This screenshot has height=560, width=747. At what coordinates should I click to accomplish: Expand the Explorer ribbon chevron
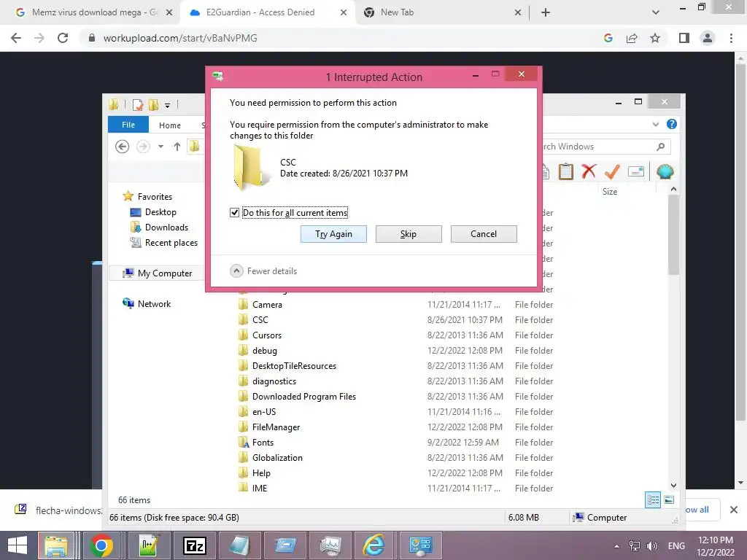pyautogui.click(x=656, y=124)
